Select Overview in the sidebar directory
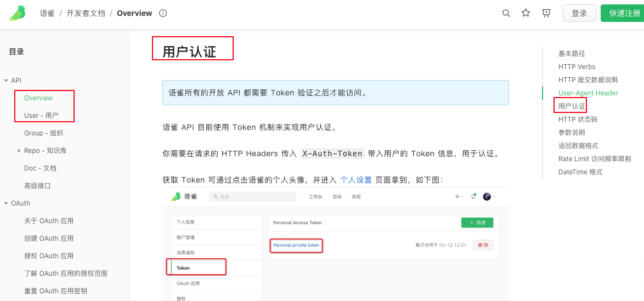Image resolution: width=644 pixels, height=301 pixels. pos(38,98)
